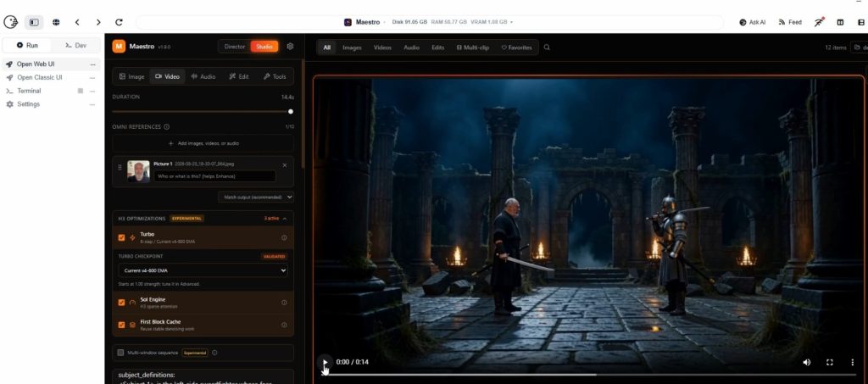Click the running figure notification icon

(x=819, y=22)
